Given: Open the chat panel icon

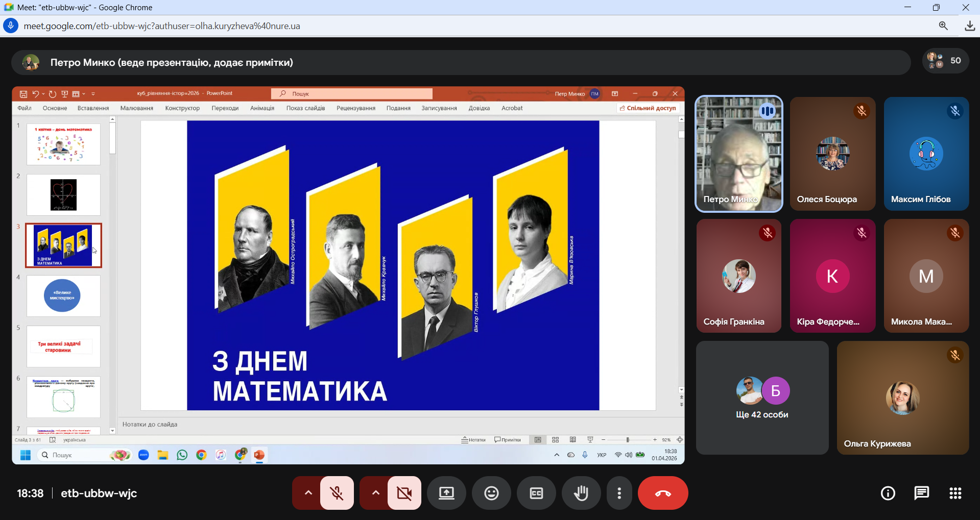Looking at the screenshot, I should tap(921, 493).
